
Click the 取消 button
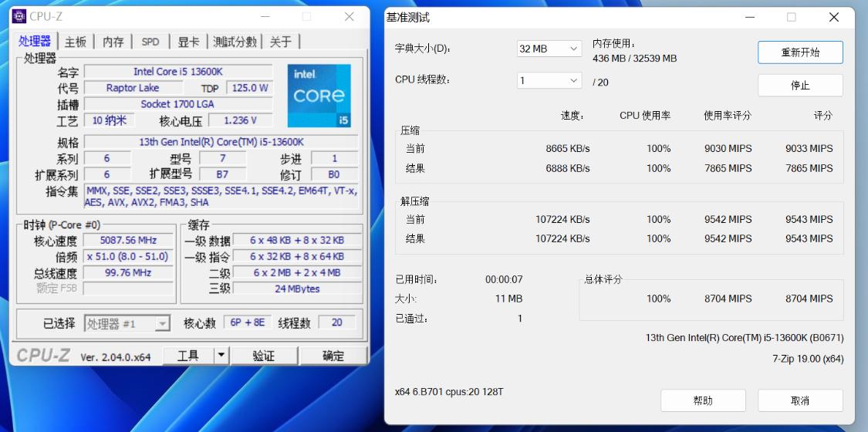pos(800,400)
